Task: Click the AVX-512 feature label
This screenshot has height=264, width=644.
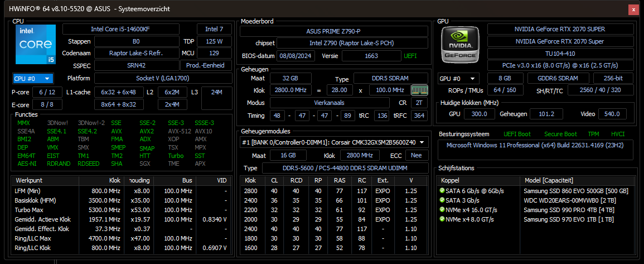Action: (x=180, y=131)
